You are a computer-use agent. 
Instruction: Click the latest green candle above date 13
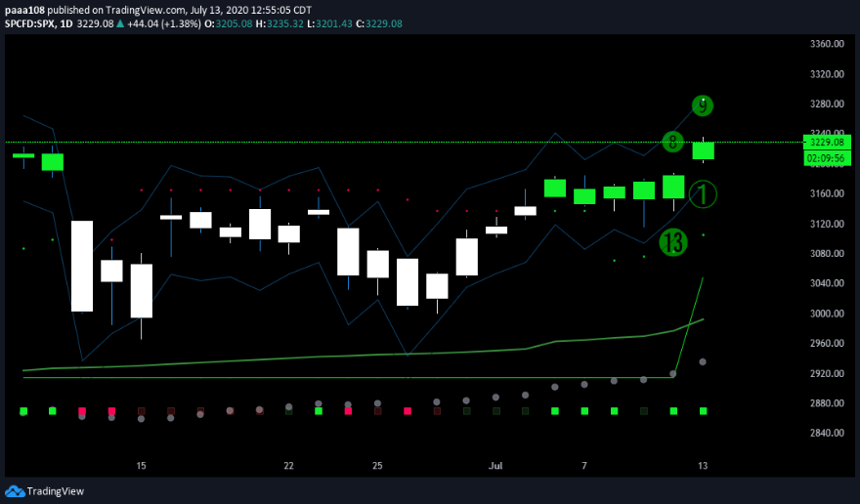click(x=703, y=150)
